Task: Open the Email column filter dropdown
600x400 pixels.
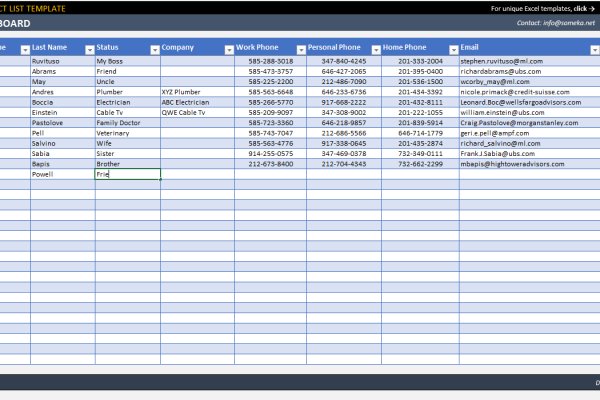Action: tap(594, 48)
